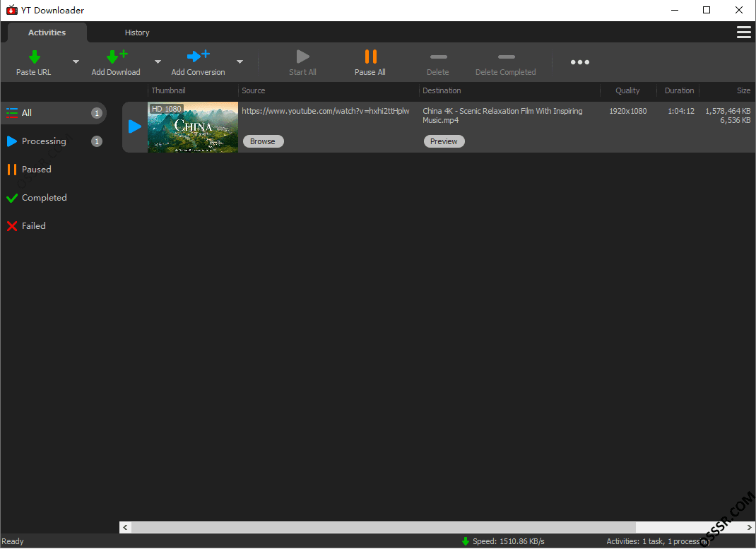Maximize the YT Downloader window
The height and width of the screenshot is (549, 756).
click(707, 10)
